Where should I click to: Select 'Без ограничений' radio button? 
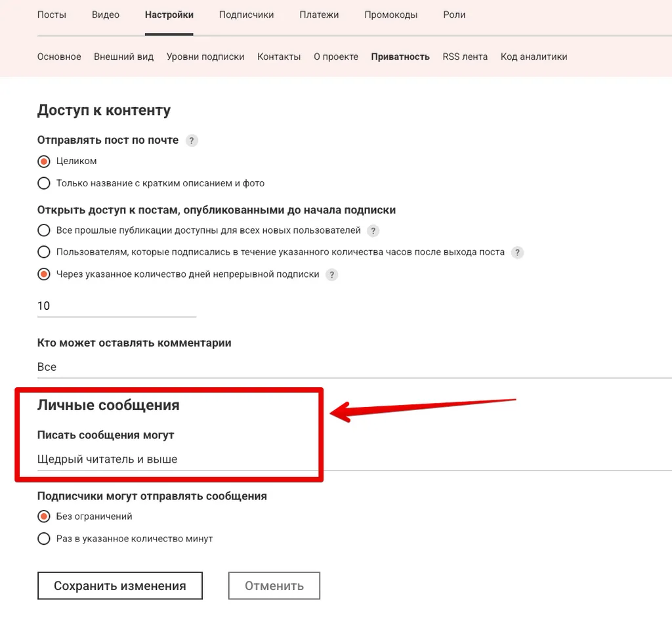point(44,517)
